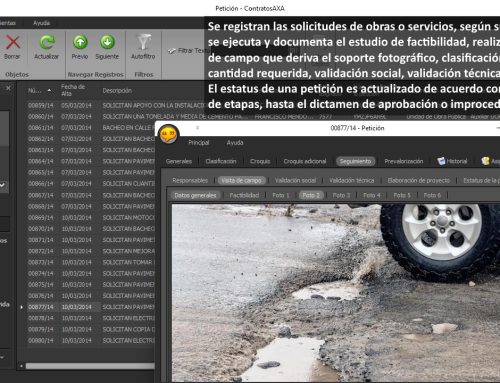This screenshot has width=500, height=383.
Task: Select record number 00877/14
Action: [x=41, y=307]
